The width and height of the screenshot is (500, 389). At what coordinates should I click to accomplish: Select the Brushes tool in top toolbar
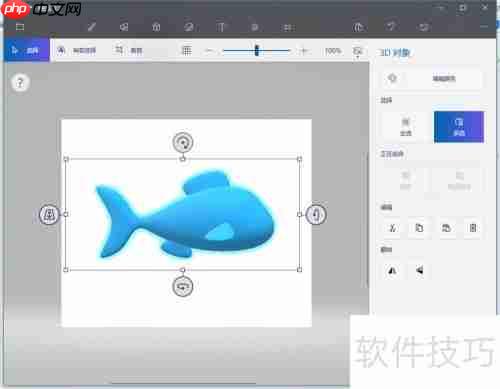coord(92,27)
